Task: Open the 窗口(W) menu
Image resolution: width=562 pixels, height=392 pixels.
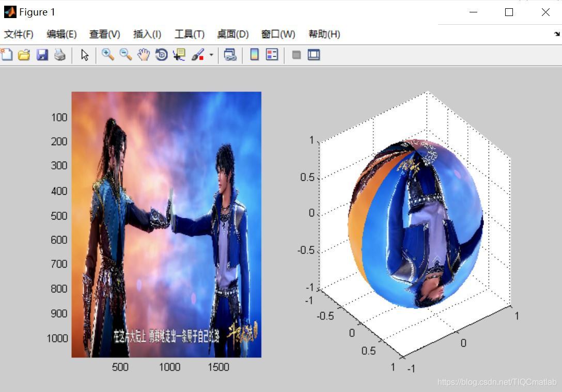Action: coord(278,34)
